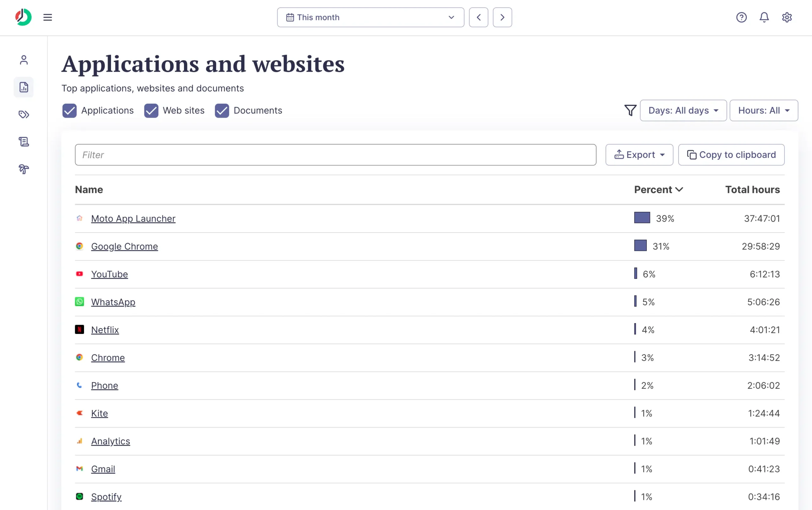Select the 3:14:52 total hours value
The image size is (812, 510).
point(764,358)
